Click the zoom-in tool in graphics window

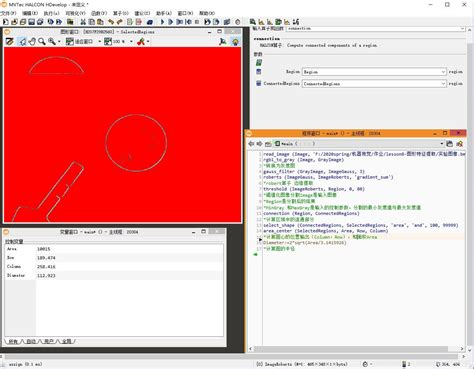pos(52,42)
